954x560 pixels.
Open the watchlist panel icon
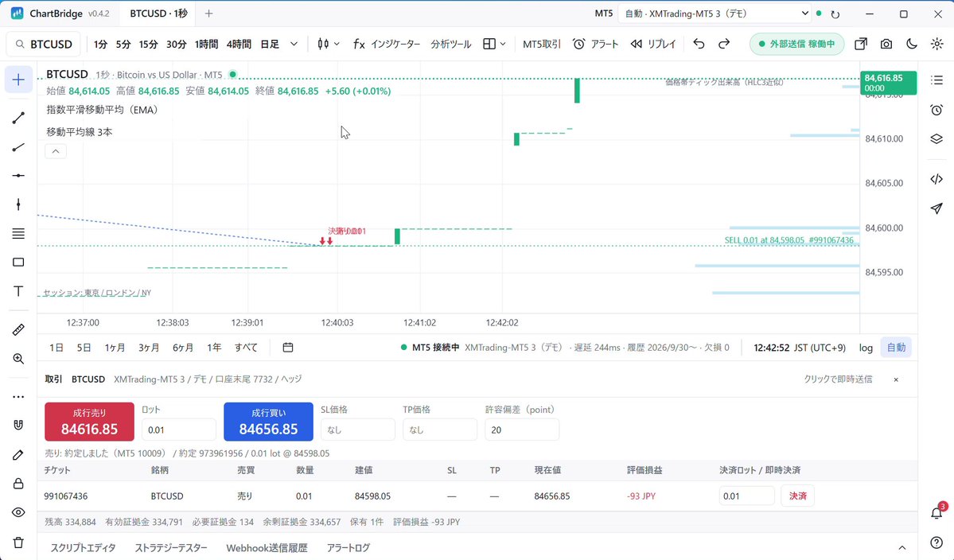936,80
